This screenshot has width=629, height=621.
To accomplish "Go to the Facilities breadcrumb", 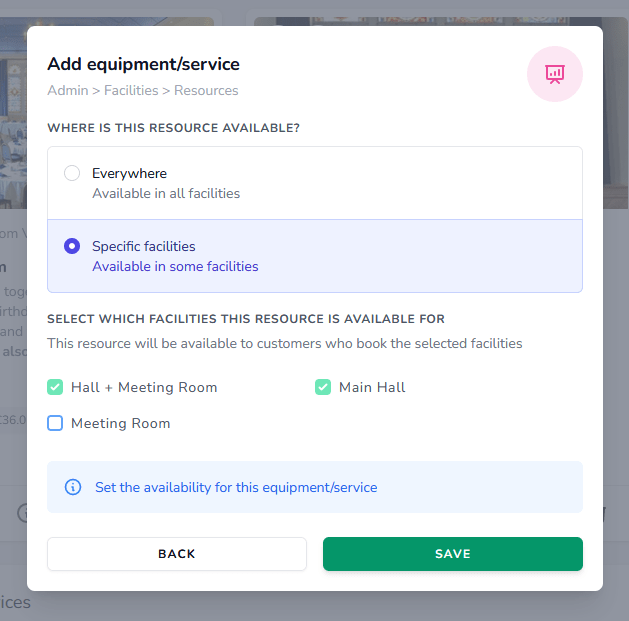I will click(131, 90).
